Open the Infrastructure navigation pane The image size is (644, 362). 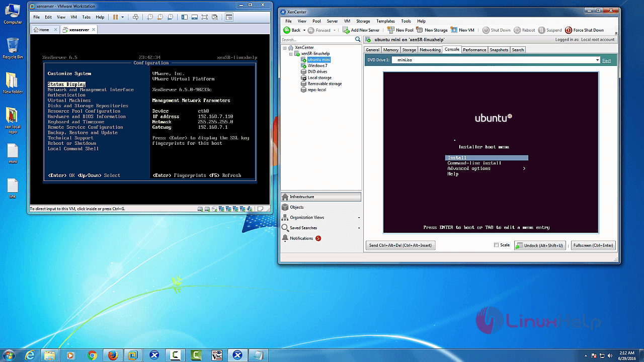click(x=321, y=197)
